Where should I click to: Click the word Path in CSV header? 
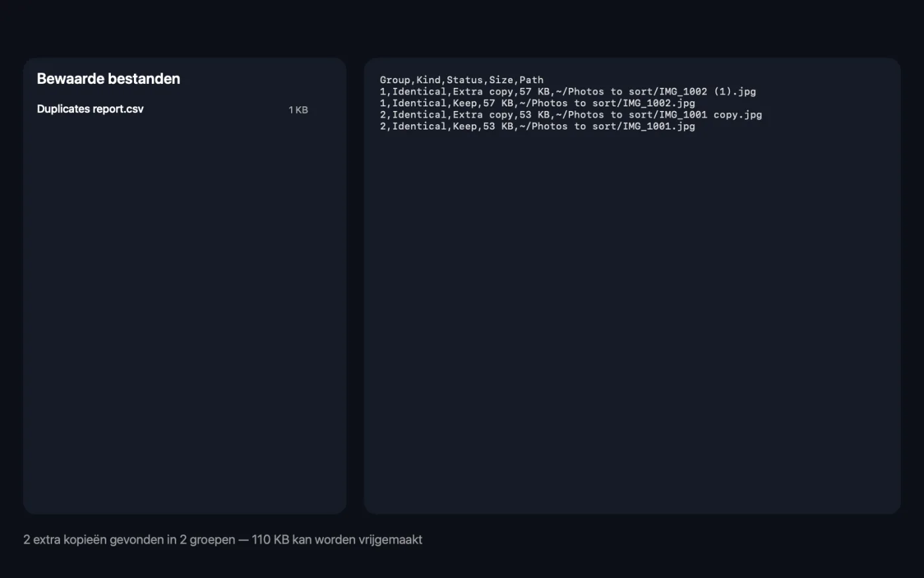pyautogui.click(x=531, y=80)
